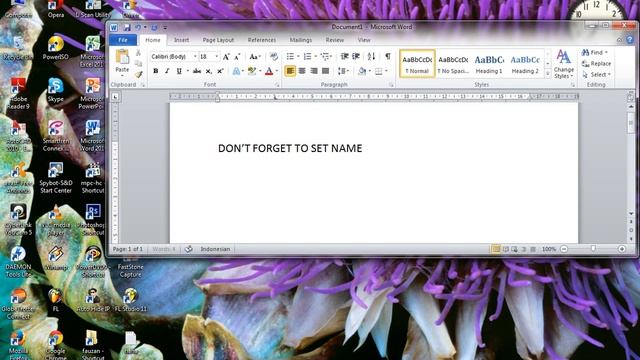Start a bulleted list
This screenshot has height=360, width=640.
(x=290, y=56)
